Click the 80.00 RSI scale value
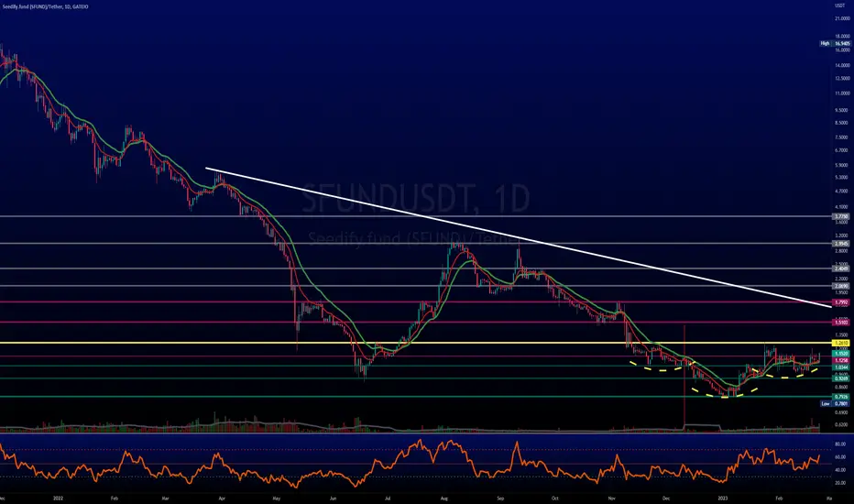854x504 pixels. click(840, 444)
